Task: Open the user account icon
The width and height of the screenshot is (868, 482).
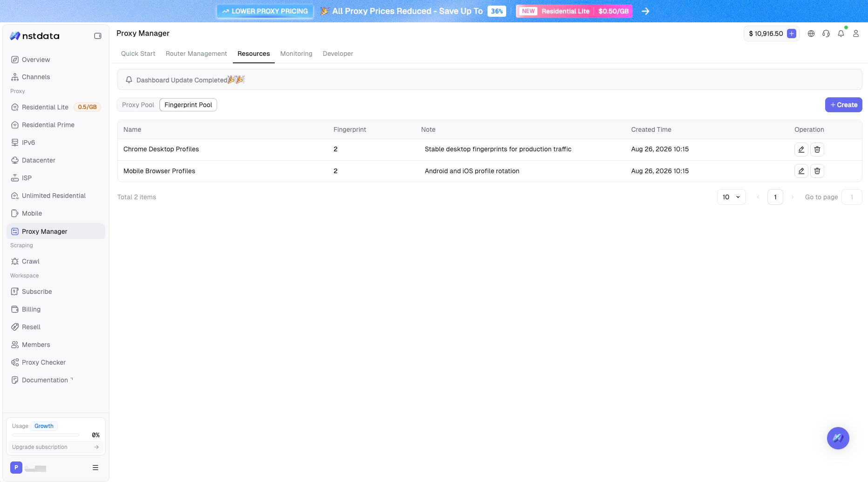Action: click(x=856, y=34)
